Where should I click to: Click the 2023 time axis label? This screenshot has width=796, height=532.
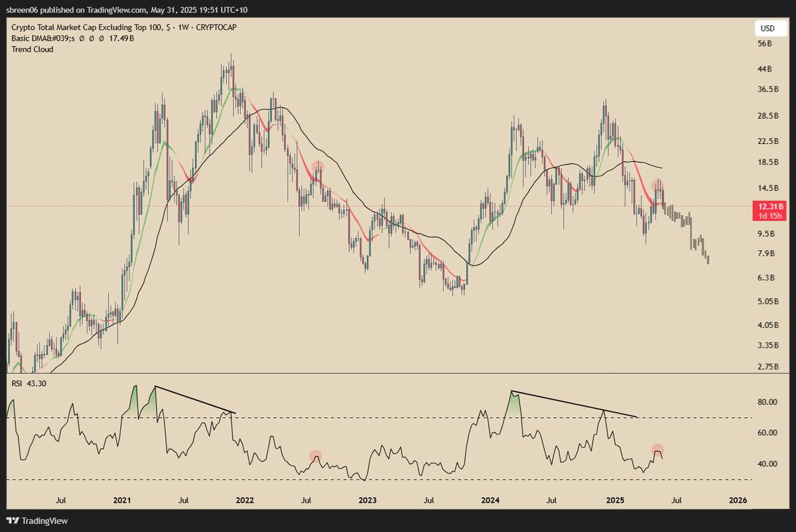click(367, 499)
